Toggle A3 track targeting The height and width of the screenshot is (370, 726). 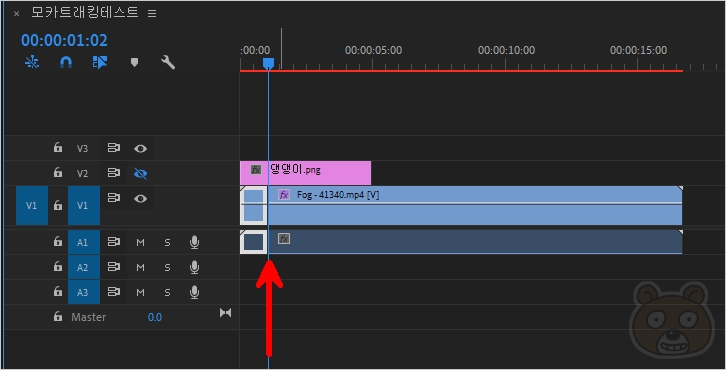click(x=84, y=292)
